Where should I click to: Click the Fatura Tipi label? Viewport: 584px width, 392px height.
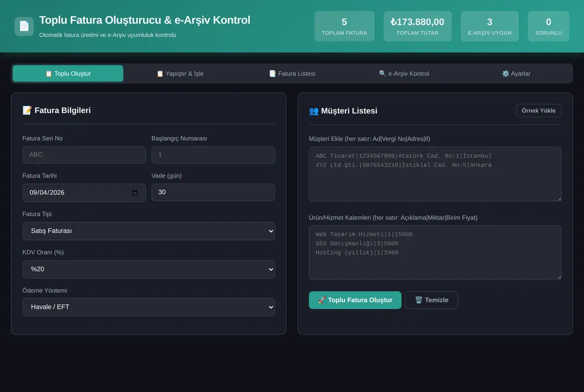point(37,214)
